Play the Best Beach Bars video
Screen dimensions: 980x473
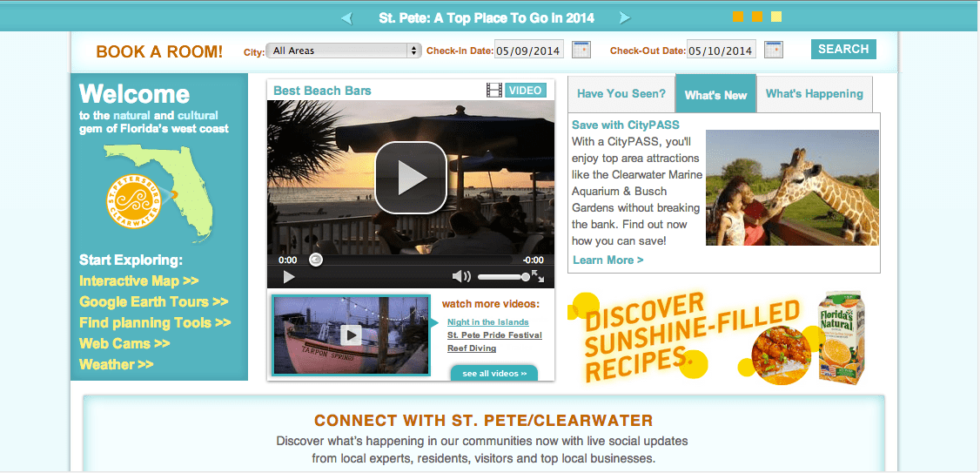point(411,178)
